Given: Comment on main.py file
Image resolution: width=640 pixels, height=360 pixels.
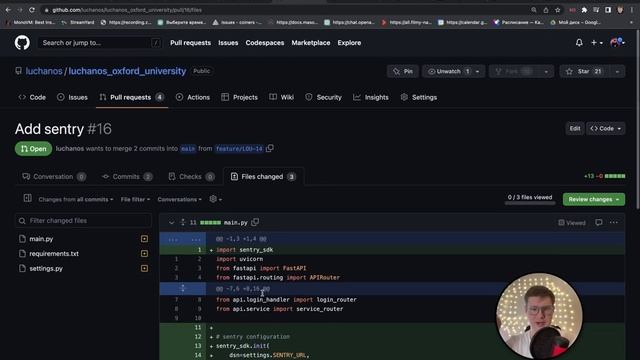Looking at the screenshot, I should tap(598, 222).
